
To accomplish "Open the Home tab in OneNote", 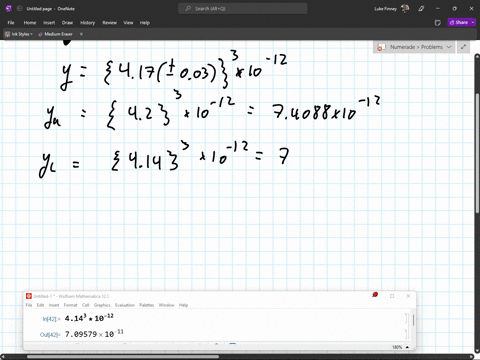I will pyautogui.click(x=30, y=23).
